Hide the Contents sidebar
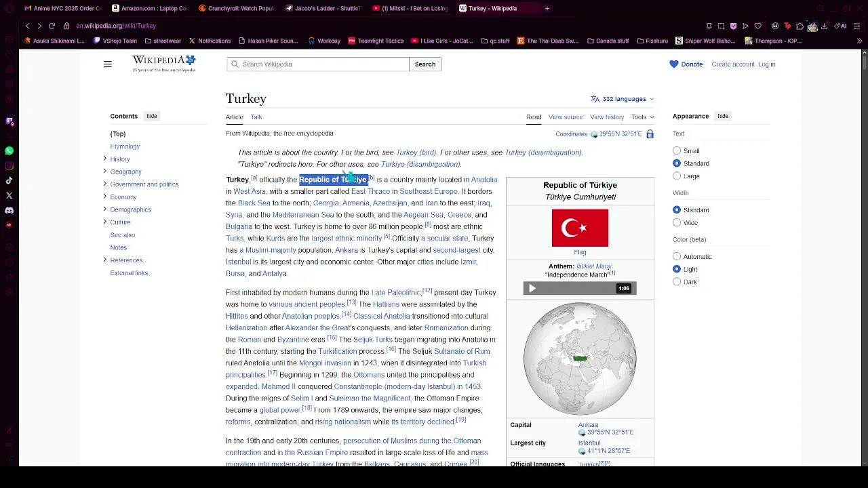 click(x=152, y=116)
